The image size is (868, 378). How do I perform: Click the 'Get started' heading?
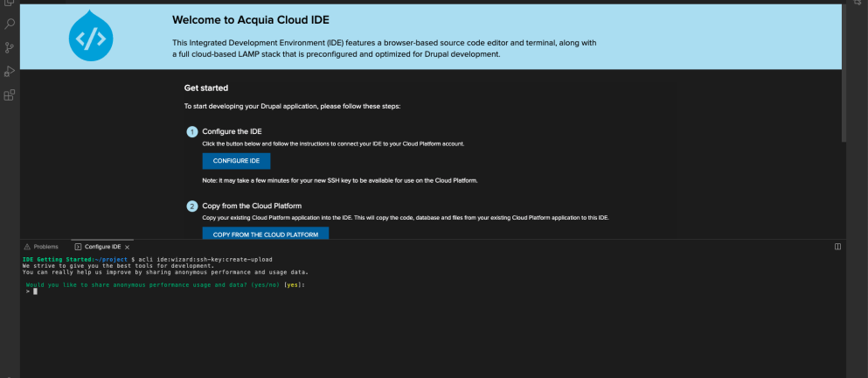206,88
